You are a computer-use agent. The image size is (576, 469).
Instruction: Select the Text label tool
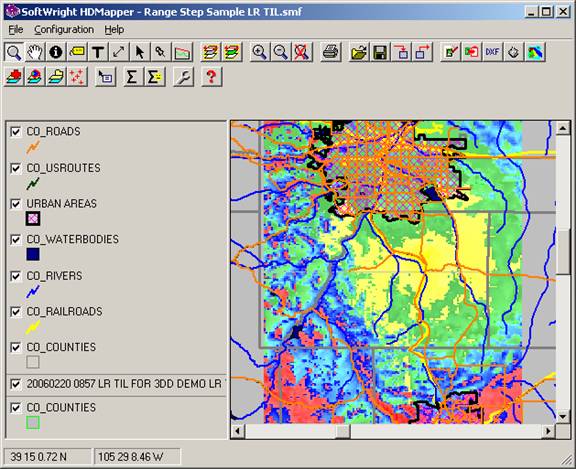point(98,52)
